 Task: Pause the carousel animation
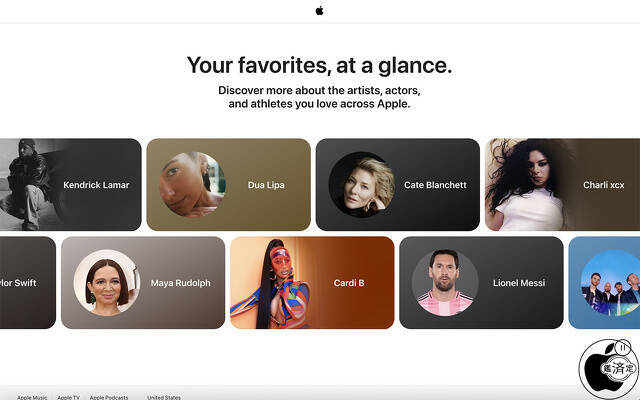pyautogui.click(x=623, y=347)
